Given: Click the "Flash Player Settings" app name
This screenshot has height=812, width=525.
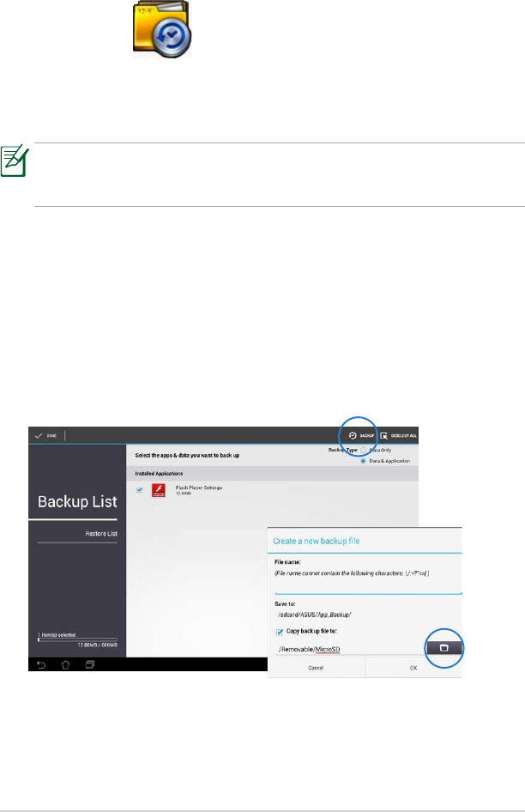Looking at the screenshot, I should (x=199, y=488).
